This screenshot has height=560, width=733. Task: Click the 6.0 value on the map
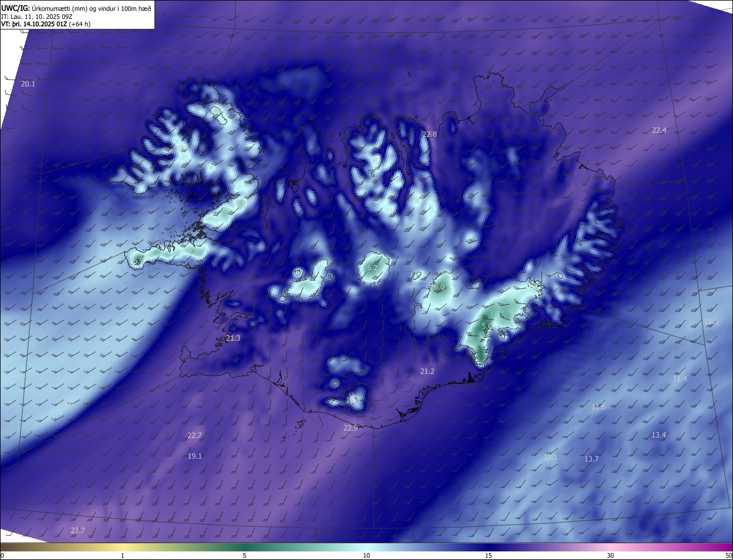(440, 287)
